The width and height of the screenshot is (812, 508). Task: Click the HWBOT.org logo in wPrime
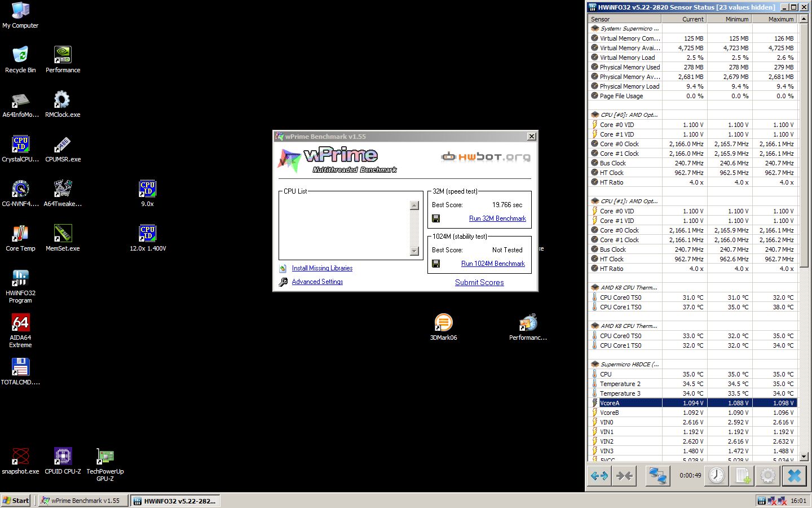coord(486,156)
